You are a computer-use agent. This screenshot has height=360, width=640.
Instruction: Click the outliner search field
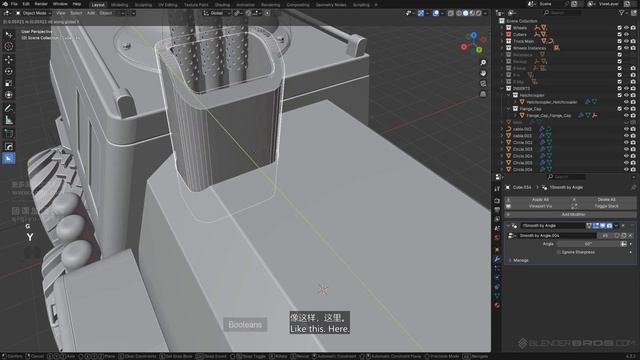pos(562,13)
